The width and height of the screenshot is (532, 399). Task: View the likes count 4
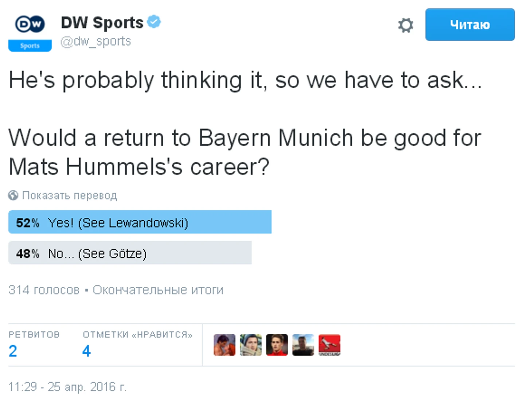coord(86,351)
